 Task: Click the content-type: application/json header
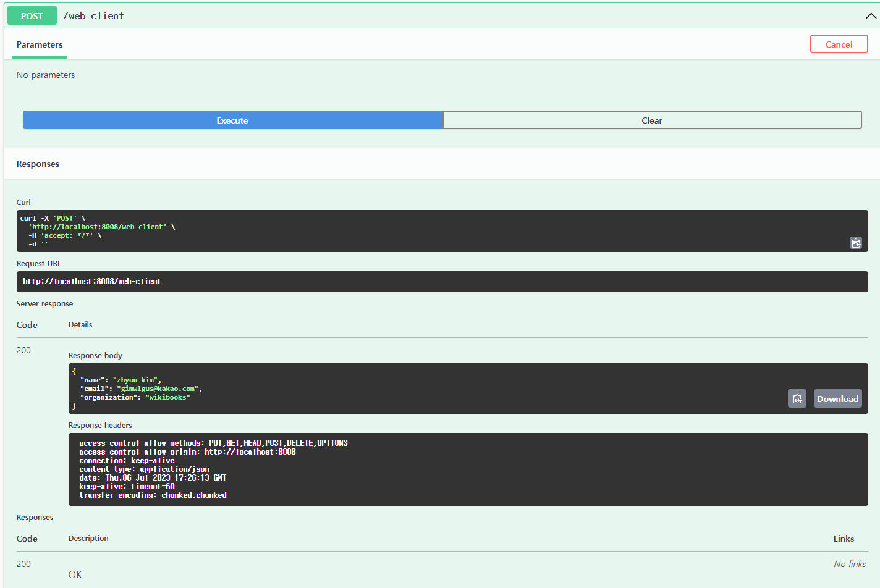pyautogui.click(x=144, y=469)
